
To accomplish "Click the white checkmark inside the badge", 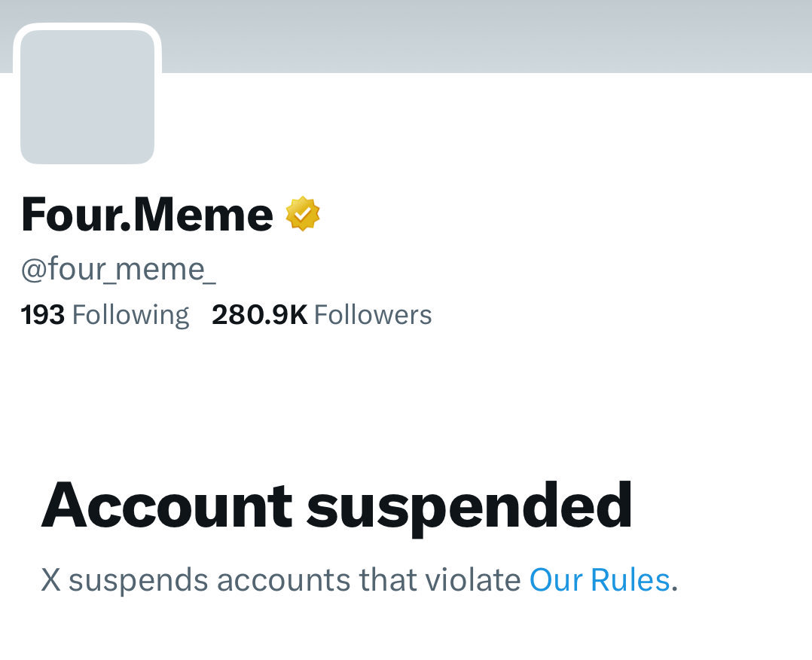I will tap(303, 215).
